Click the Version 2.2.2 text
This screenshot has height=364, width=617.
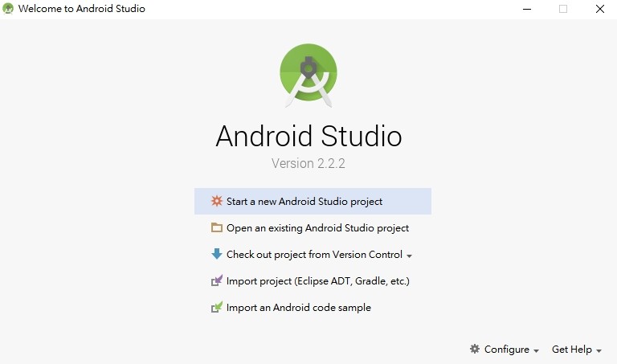308,163
